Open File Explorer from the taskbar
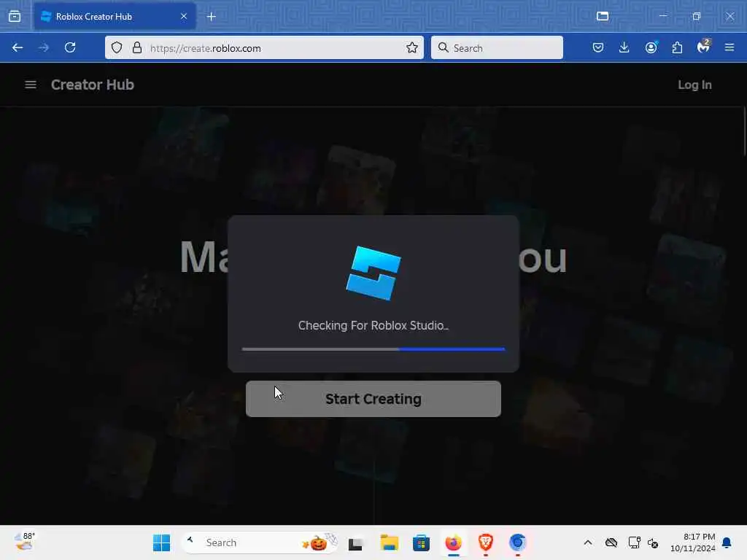Screen dimensions: 747x560 click(389, 542)
